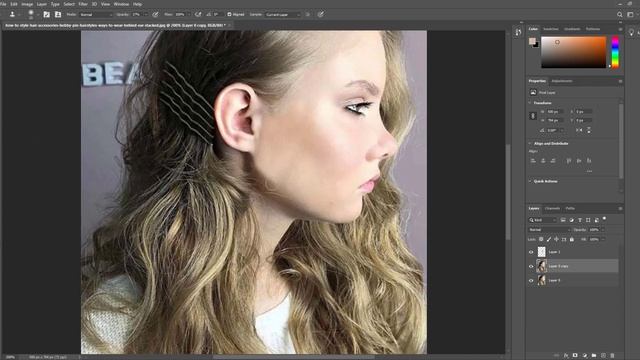
Task: Toggle layer filtering on/off switch
Action: click(604, 219)
